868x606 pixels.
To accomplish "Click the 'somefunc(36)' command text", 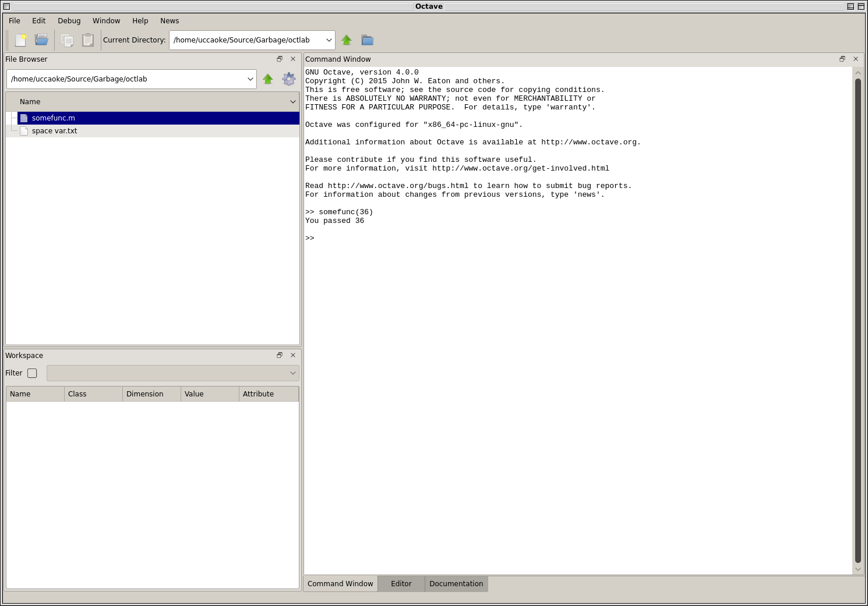I will tap(346, 212).
